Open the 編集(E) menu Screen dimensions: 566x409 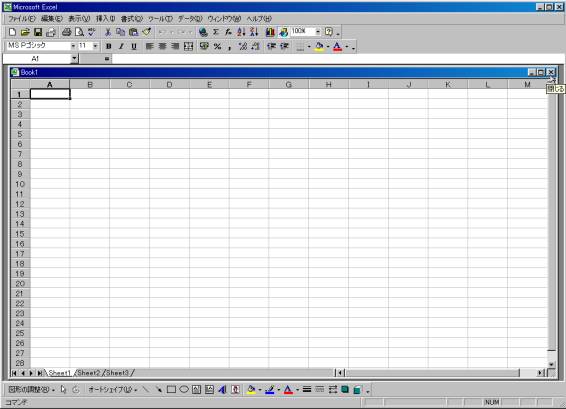tap(52, 18)
